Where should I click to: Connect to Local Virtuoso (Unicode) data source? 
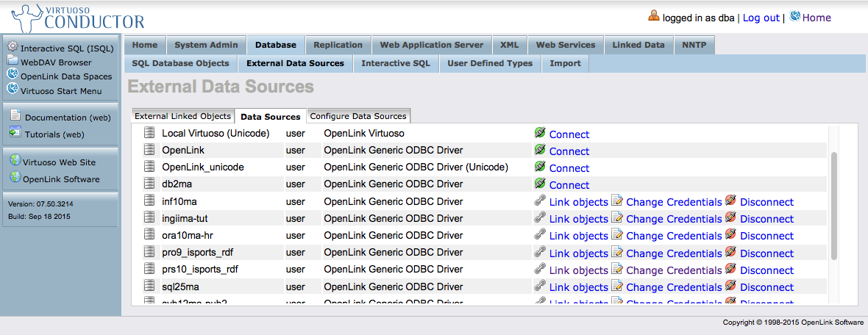(x=569, y=134)
